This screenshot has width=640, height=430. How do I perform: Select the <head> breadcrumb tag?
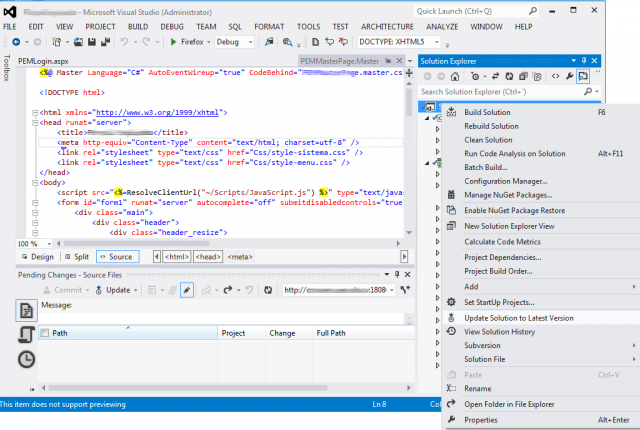pos(208,257)
